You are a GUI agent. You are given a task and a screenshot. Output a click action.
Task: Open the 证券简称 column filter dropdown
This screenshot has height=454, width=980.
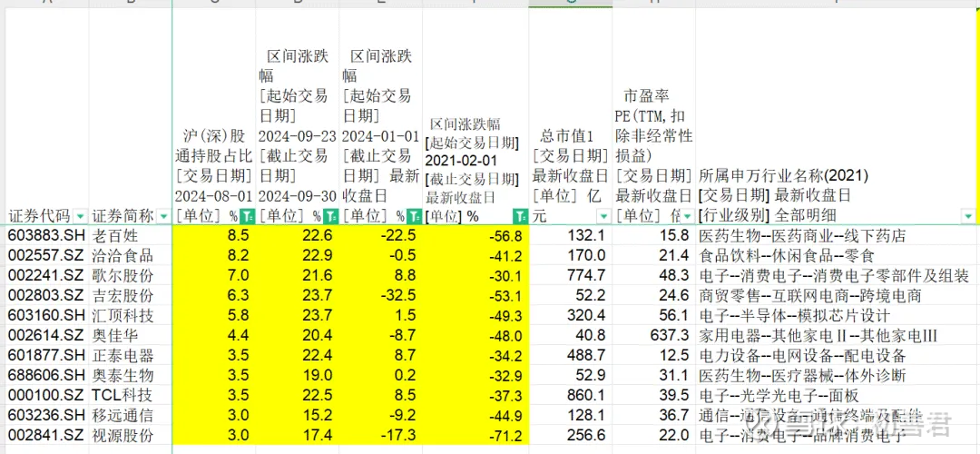click(163, 217)
